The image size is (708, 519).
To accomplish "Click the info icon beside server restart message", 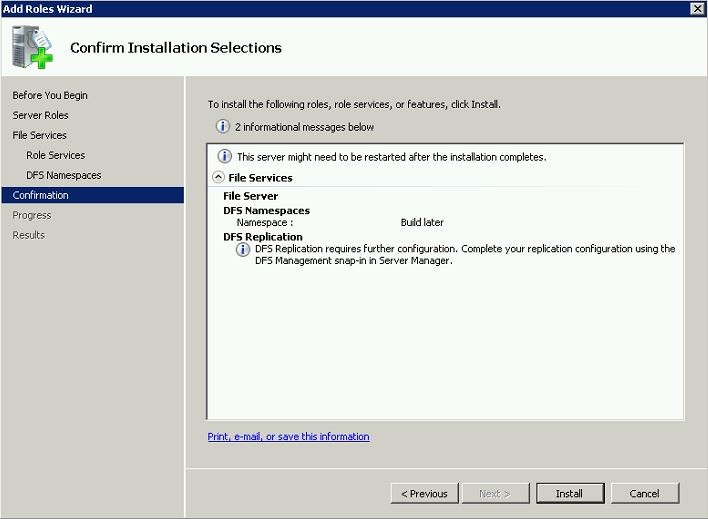I will click(x=225, y=157).
